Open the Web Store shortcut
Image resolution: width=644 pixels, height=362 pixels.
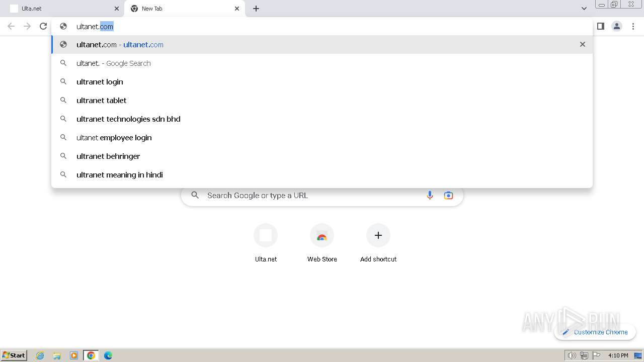[x=322, y=243]
